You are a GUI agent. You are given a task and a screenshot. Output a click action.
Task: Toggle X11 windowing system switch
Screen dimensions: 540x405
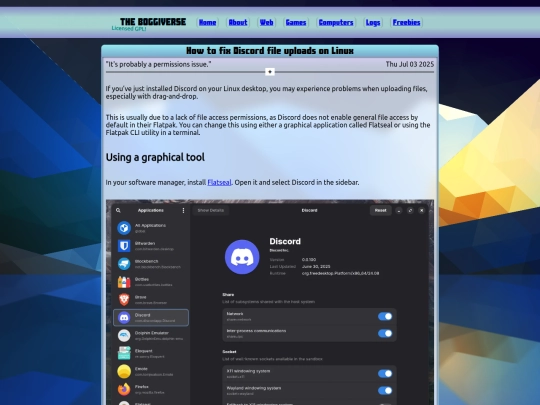385,373
